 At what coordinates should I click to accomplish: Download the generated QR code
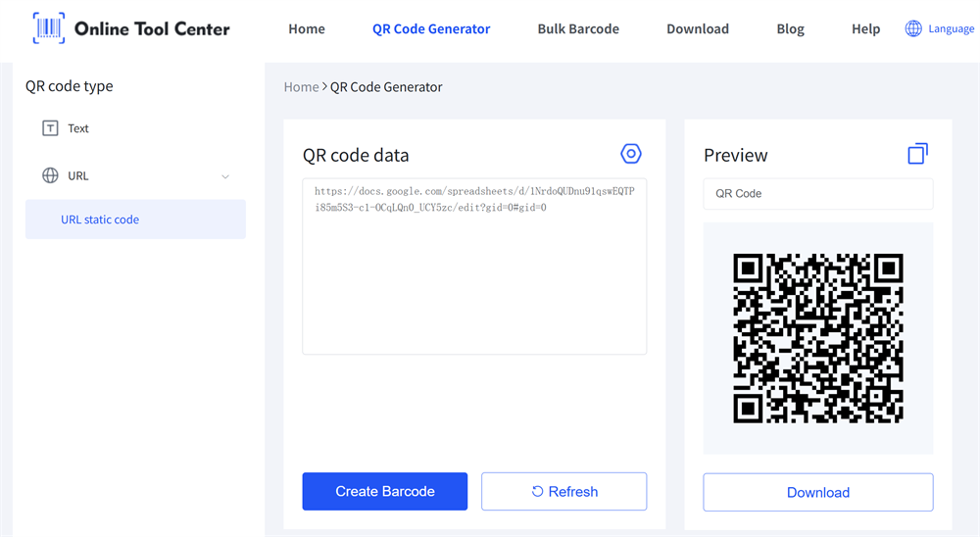818,492
